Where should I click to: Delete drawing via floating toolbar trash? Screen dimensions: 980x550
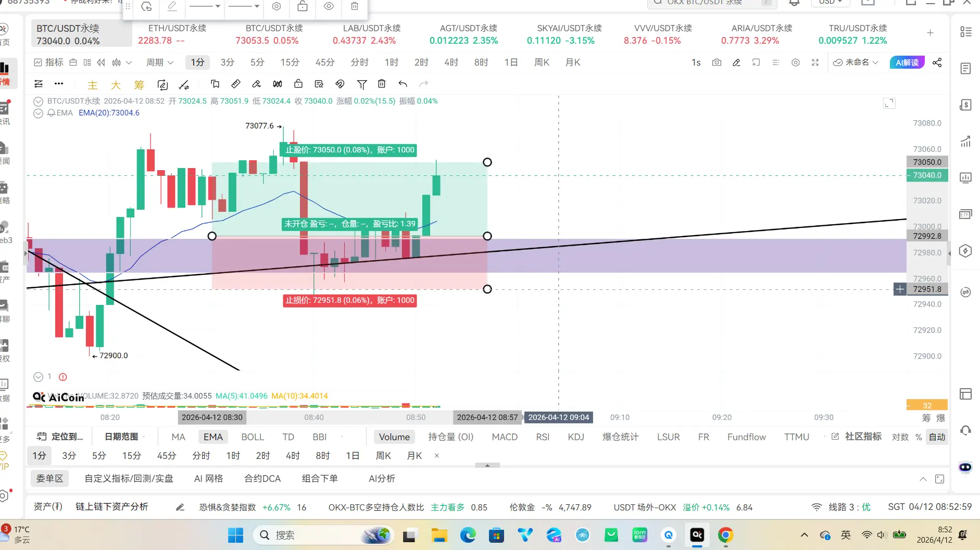click(x=354, y=6)
